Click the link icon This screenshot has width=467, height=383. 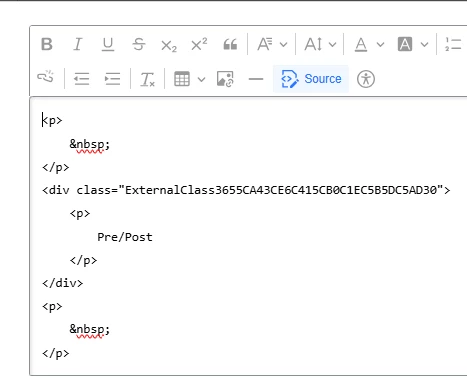click(x=46, y=77)
